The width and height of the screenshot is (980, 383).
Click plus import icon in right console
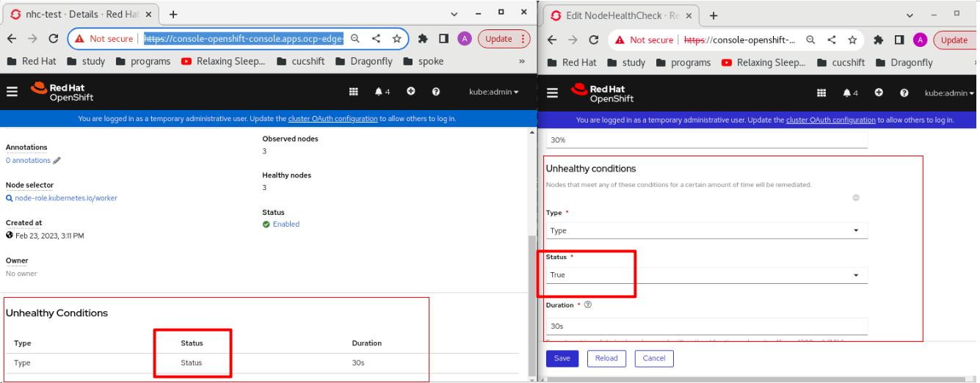click(x=879, y=92)
